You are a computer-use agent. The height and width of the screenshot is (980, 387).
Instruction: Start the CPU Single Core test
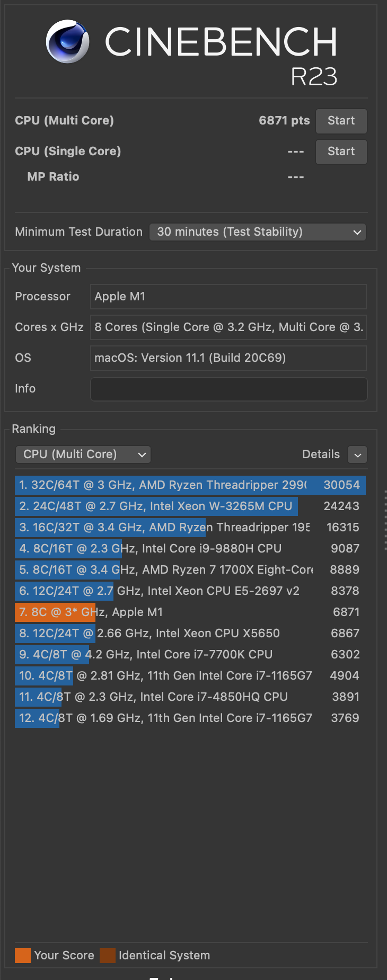[x=341, y=152]
